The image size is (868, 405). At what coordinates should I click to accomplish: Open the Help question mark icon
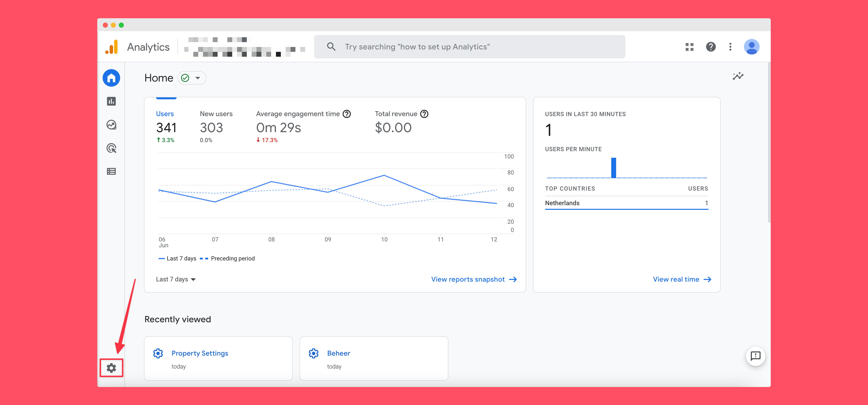click(x=711, y=47)
